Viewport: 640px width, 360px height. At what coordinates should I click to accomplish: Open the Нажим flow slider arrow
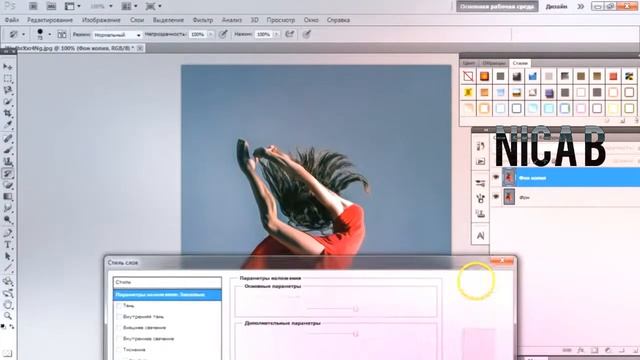tap(276, 35)
